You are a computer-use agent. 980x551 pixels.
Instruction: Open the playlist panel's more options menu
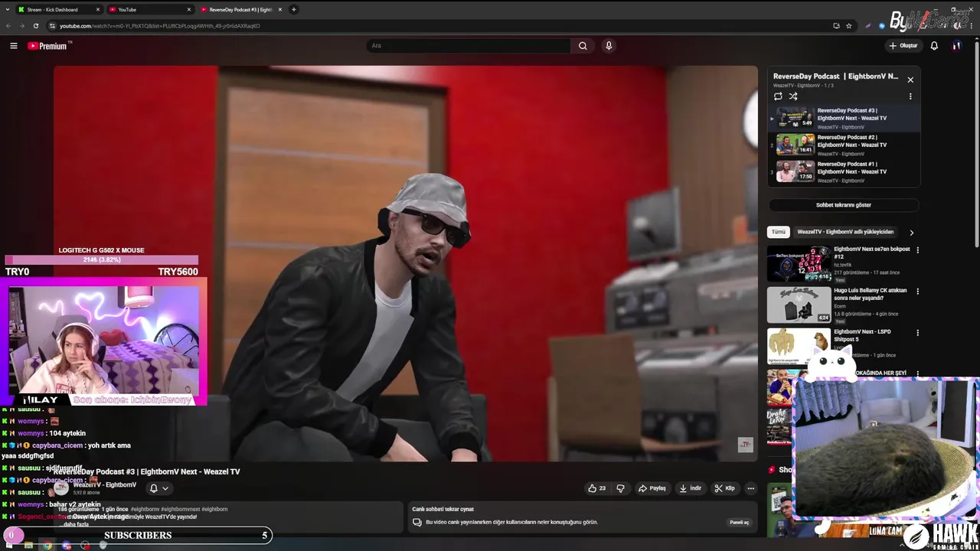(x=910, y=96)
